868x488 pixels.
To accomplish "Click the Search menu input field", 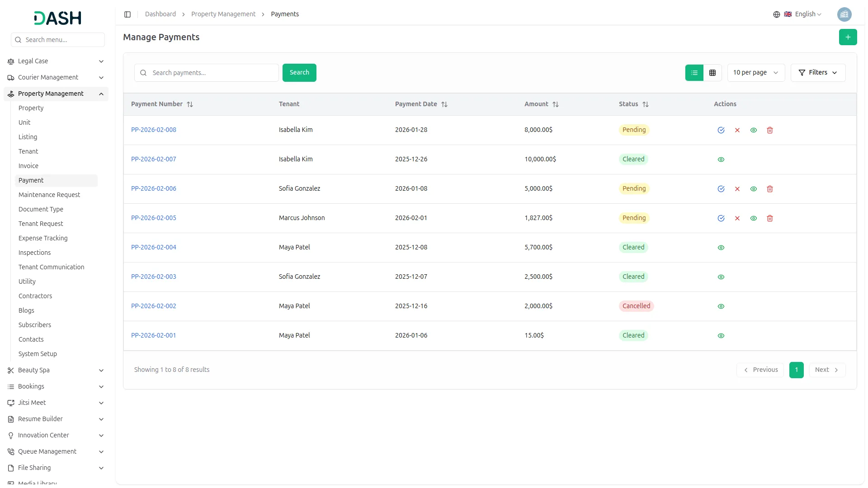I will (x=58, y=40).
